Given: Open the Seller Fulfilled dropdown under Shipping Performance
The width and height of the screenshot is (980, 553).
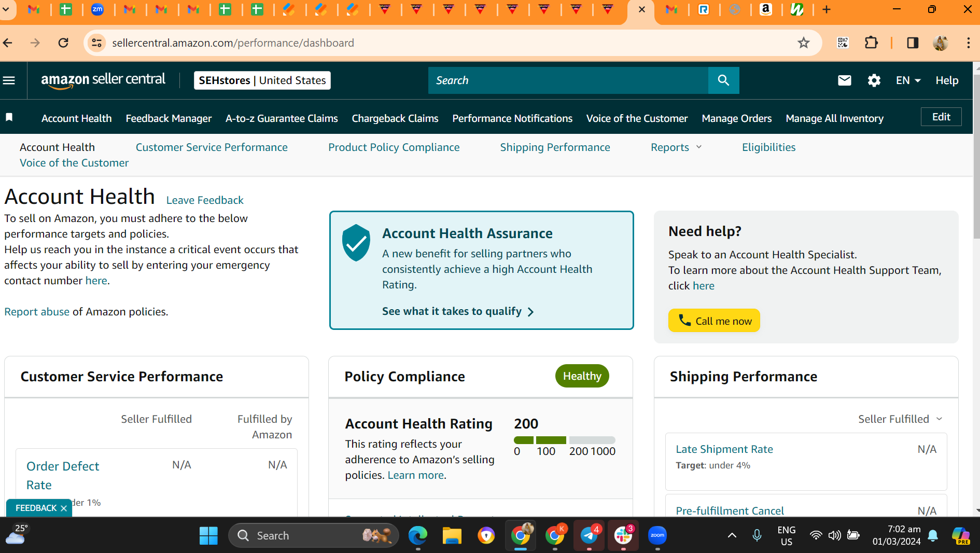Looking at the screenshot, I should [900, 419].
